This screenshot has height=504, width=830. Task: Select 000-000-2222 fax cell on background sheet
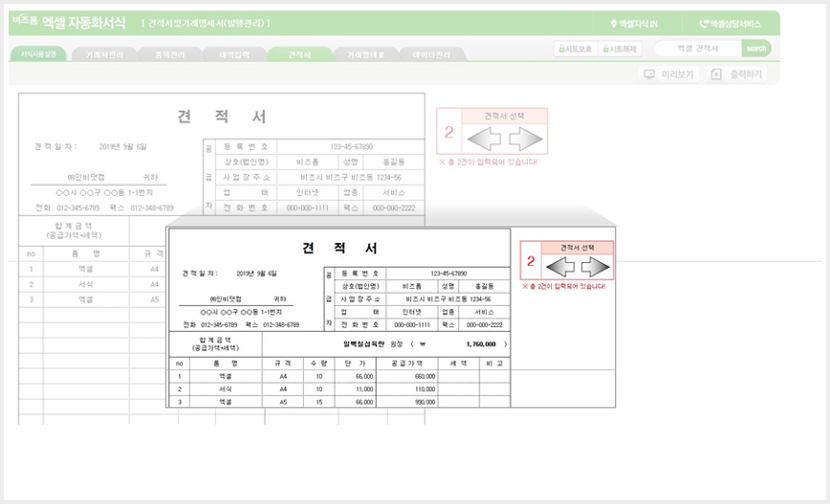click(394, 208)
